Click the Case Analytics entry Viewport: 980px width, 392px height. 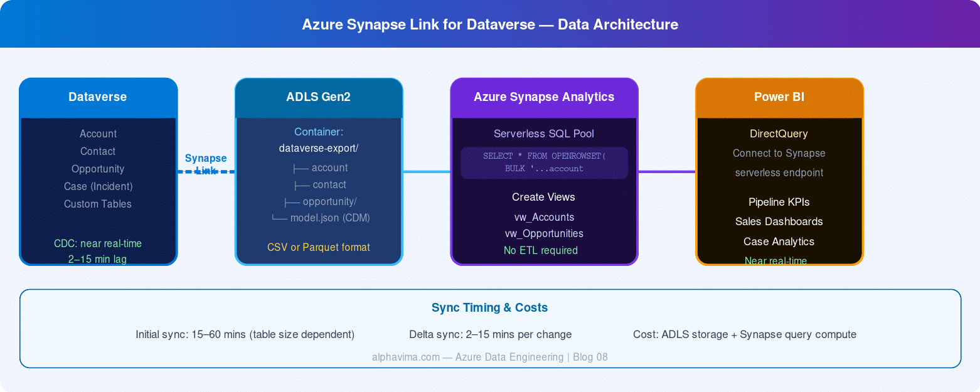point(779,241)
